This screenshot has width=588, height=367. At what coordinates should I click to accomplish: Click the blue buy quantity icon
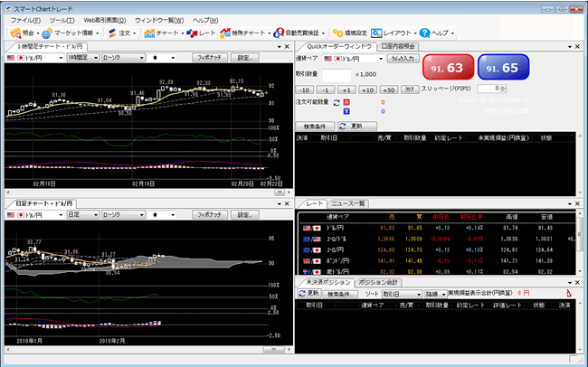tap(346, 111)
